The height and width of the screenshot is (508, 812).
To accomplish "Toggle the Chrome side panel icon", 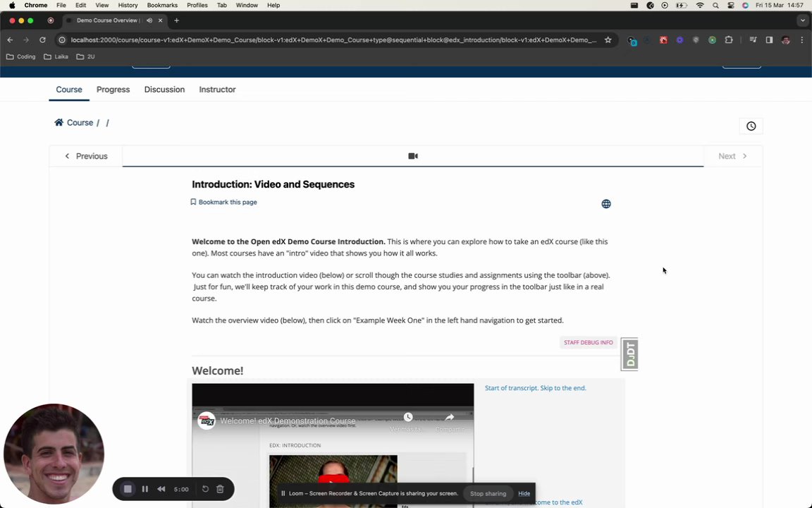I will (x=769, y=40).
